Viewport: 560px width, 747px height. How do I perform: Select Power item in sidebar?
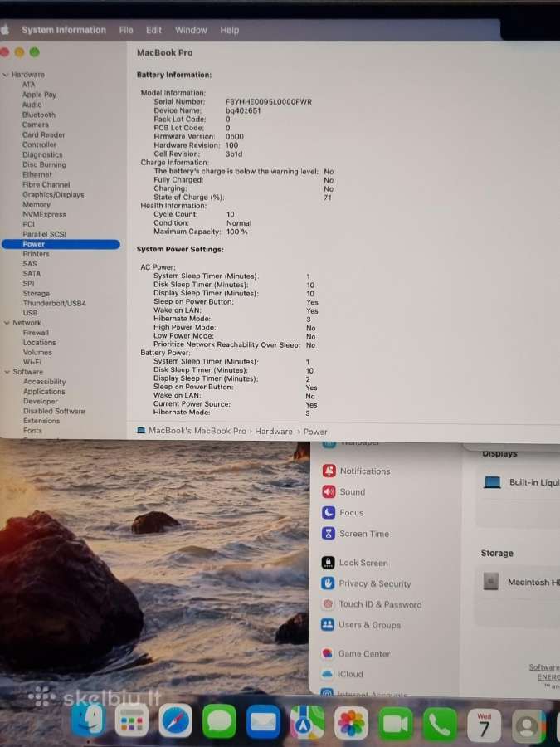coord(61,244)
